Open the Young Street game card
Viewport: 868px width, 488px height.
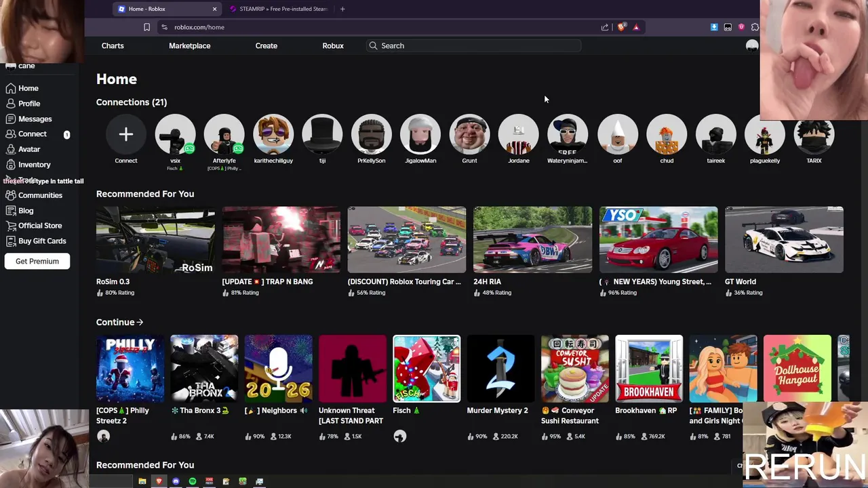(658, 240)
